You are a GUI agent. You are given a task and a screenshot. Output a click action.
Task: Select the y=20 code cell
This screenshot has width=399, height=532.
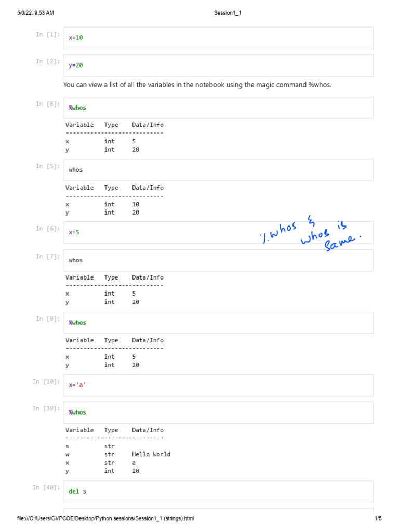point(218,65)
